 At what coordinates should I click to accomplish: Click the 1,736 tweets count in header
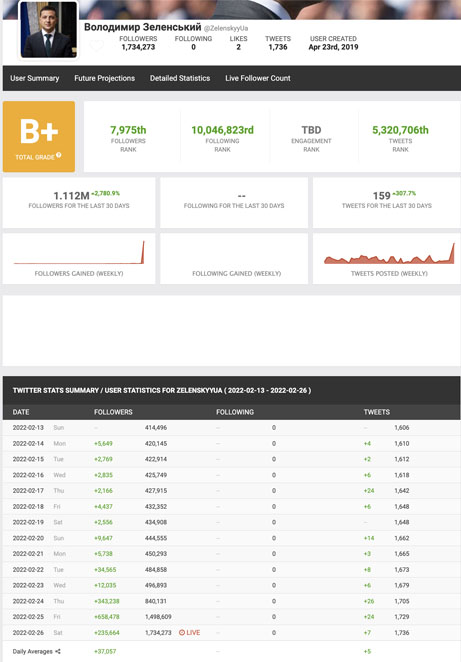[x=278, y=47]
